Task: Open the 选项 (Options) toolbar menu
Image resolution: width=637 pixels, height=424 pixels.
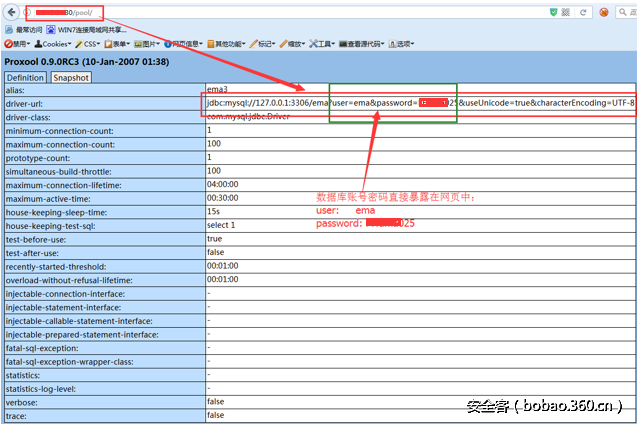Action: [x=402, y=44]
